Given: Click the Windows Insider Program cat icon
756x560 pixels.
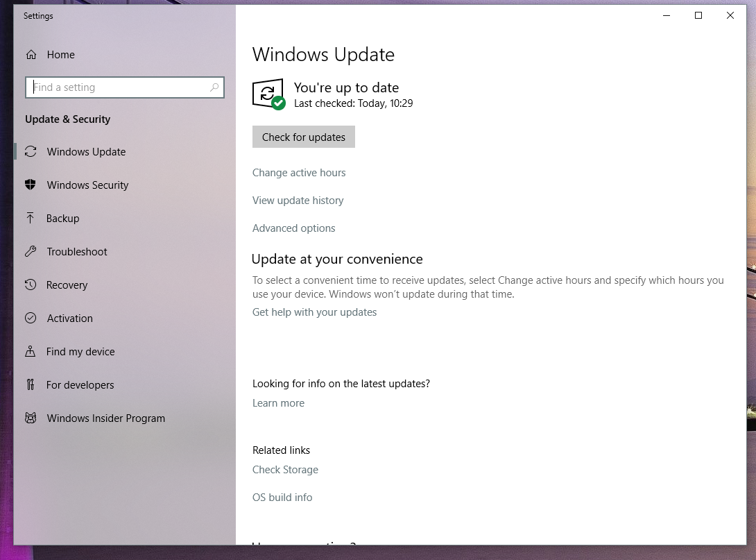Looking at the screenshot, I should (x=31, y=418).
